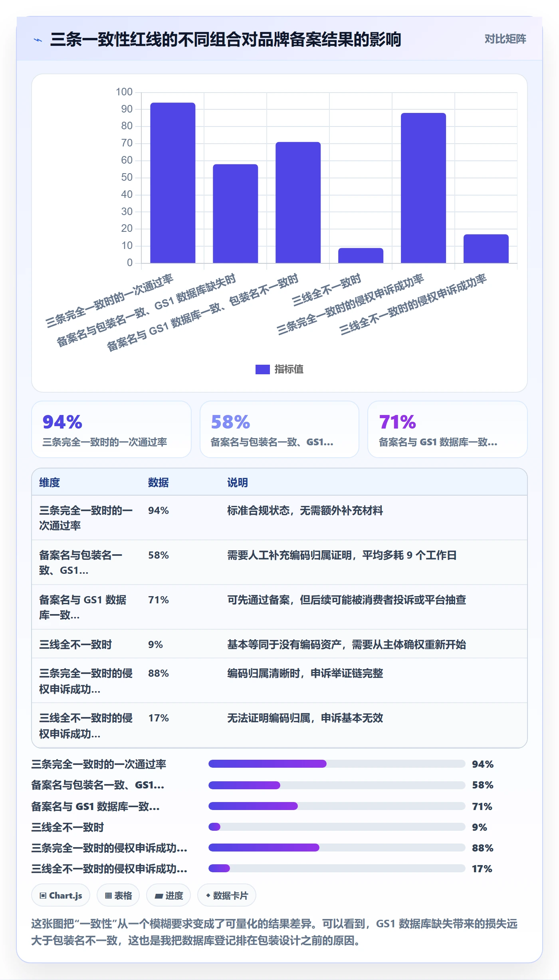Screen dimensions: 559x980
Task: Click the chart bar valued at 88
Action: point(424,188)
